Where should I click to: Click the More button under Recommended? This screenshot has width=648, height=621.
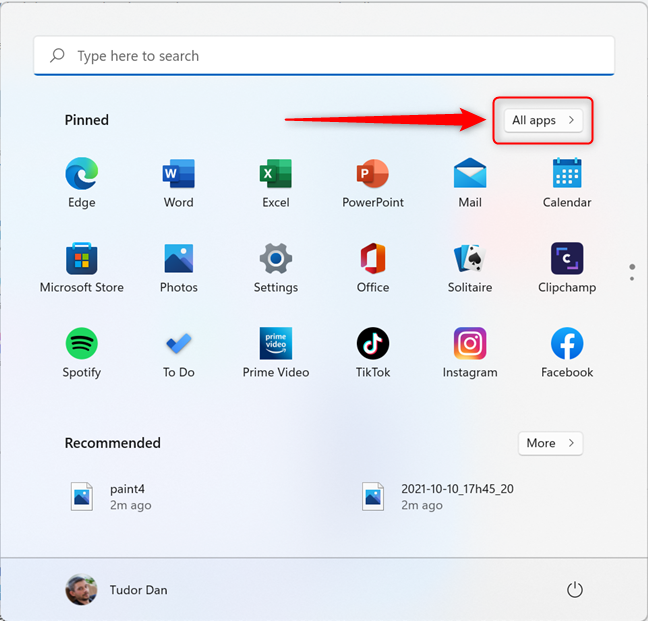[x=550, y=443]
